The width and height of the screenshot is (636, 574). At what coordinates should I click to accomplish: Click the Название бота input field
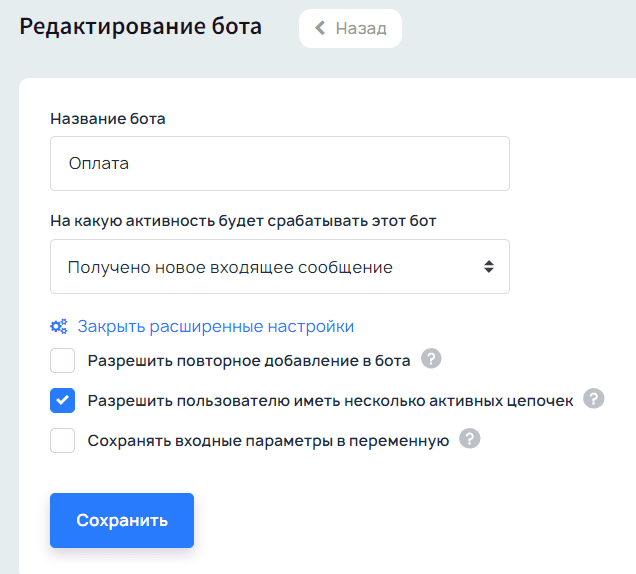280,163
